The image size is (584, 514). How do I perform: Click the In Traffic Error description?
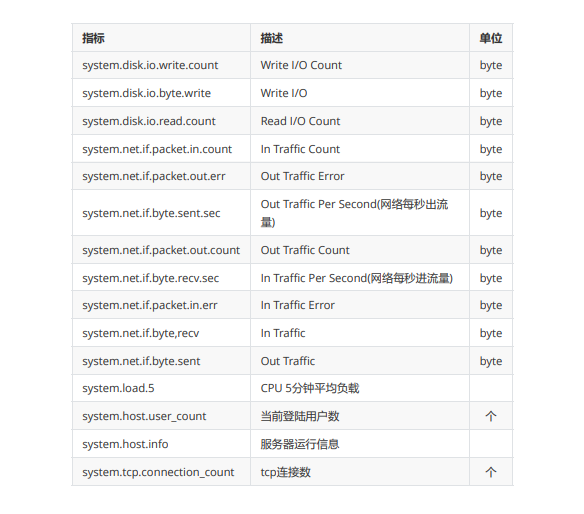[x=298, y=305]
